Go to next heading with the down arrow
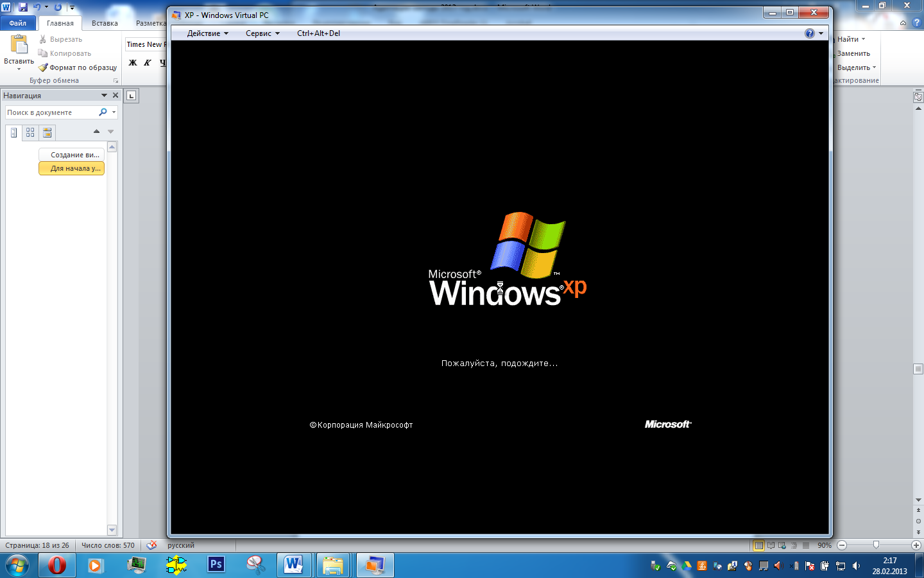Viewport: 924px width, 578px height. pyautogui.click(x=110, y=131)
